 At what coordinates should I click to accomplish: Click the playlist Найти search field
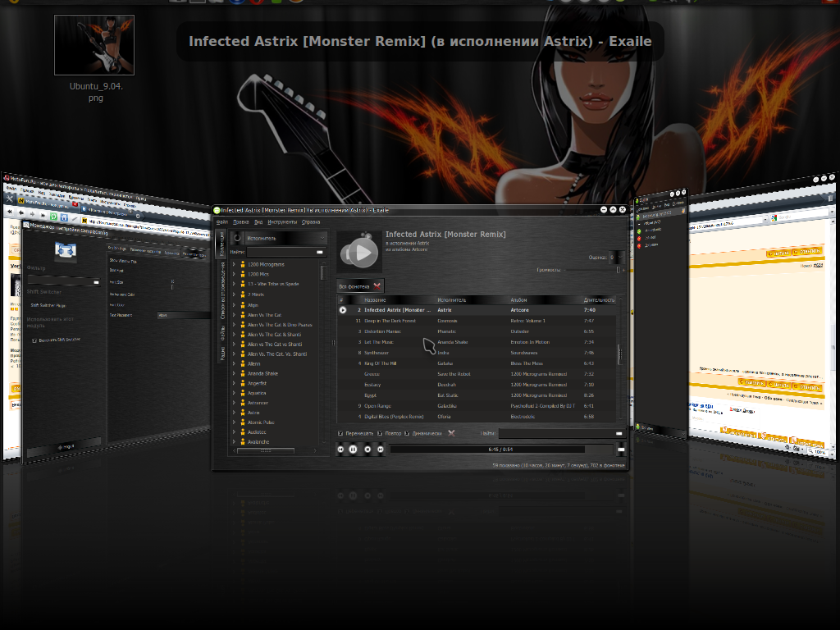(561, 433)
